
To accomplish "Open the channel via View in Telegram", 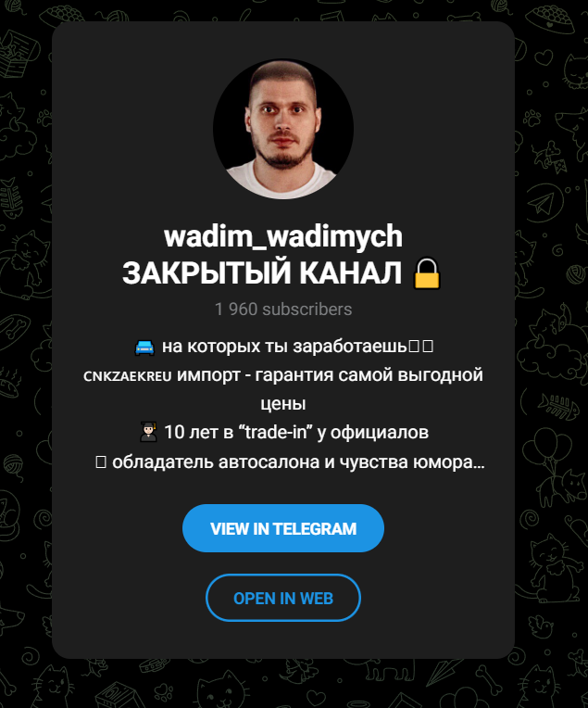I will (x=283, y=528).
